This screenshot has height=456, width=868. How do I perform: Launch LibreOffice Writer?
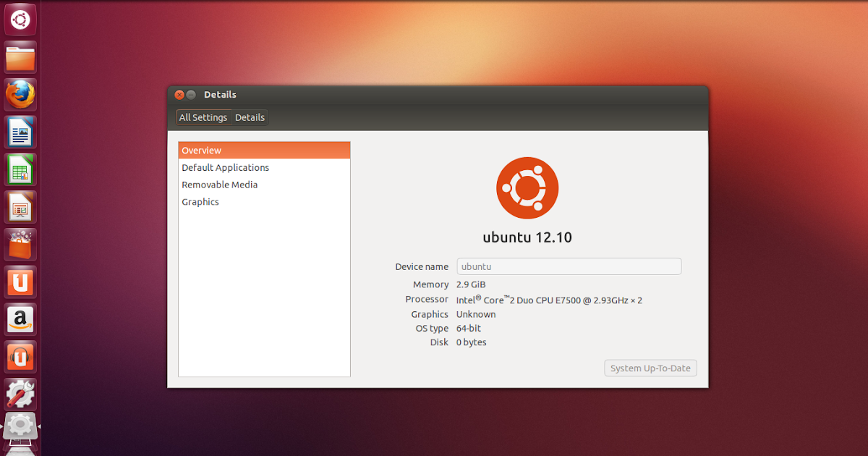coord(20,132)
